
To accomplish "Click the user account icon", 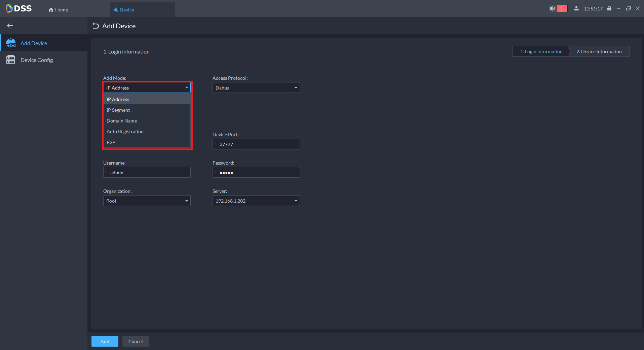I will click(x=576, y=8).
